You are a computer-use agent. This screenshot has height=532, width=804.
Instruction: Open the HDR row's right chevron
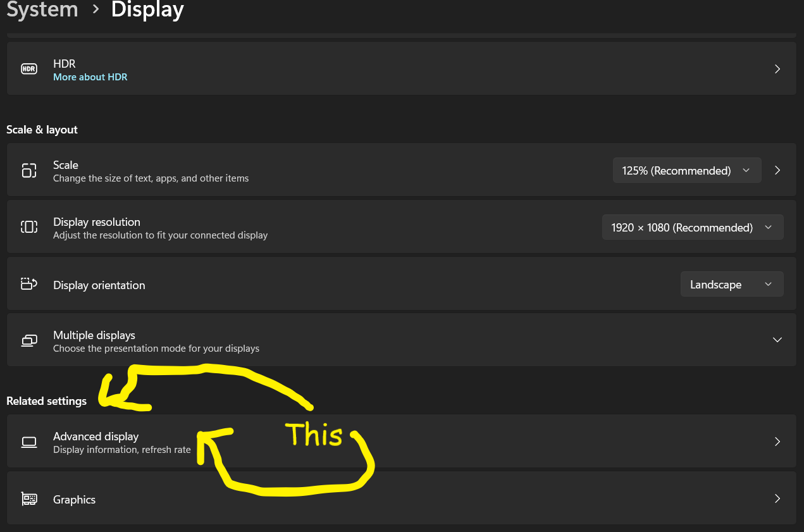pos(777,69)
